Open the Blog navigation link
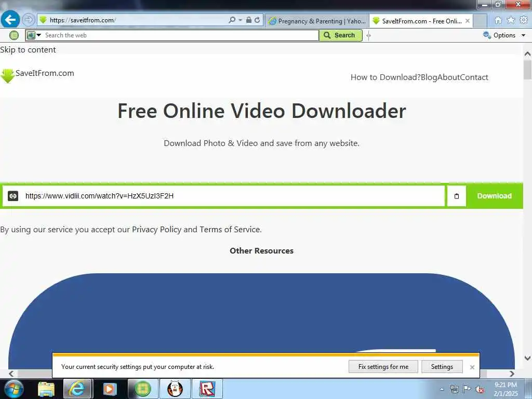The width and height of the screenshot is (532, 399). click(429, 77)
